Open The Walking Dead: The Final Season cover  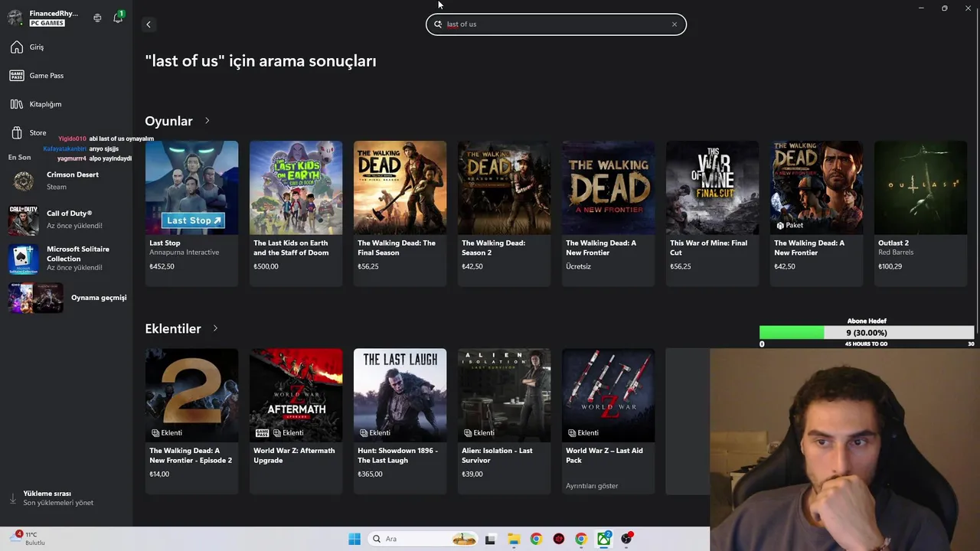400,187
